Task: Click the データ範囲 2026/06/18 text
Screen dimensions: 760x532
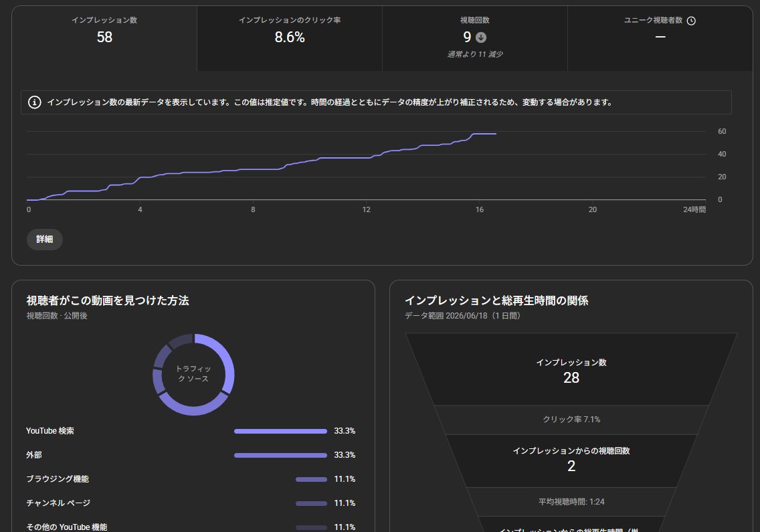Action: pos(462,316)
